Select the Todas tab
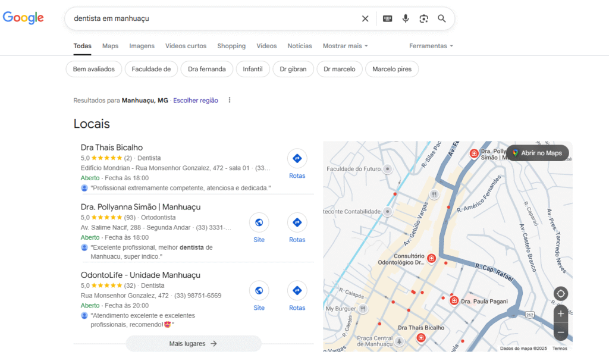 (x=82, y=46)
